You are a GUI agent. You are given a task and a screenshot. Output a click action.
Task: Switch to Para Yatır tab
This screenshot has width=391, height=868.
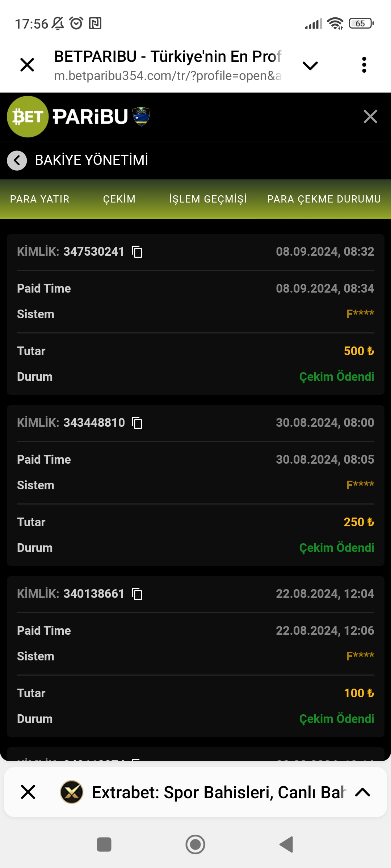[x=40, y=199]
